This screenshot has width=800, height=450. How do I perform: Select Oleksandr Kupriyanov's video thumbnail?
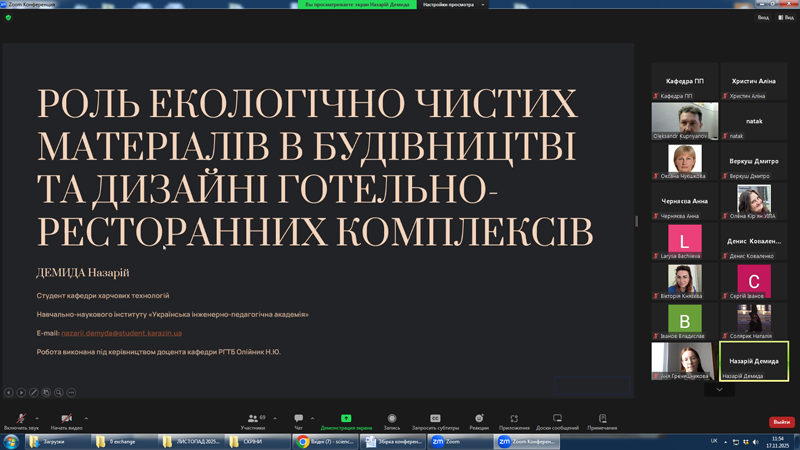click(x=685, y=120)
